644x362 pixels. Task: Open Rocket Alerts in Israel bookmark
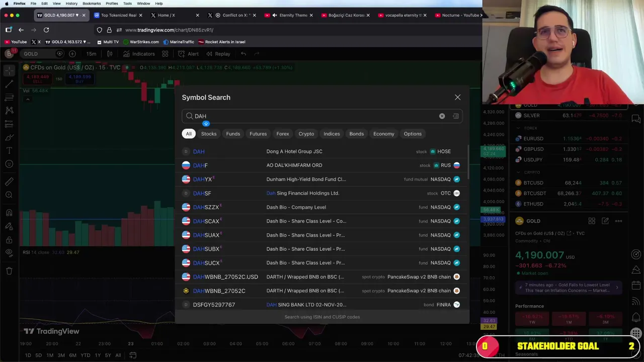(222, 42)
